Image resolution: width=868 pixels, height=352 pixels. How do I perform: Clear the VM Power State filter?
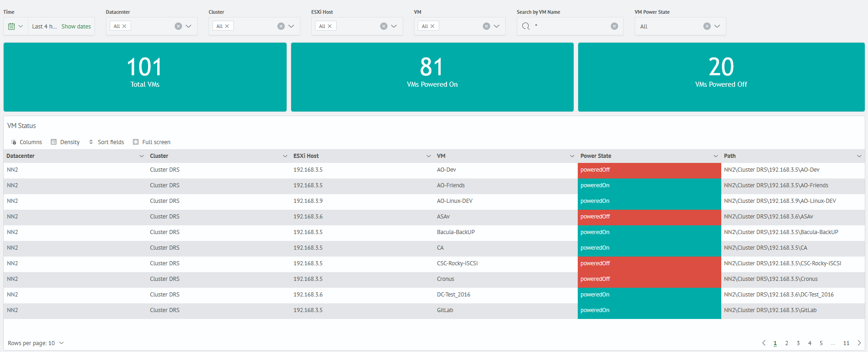click(707, 26)
